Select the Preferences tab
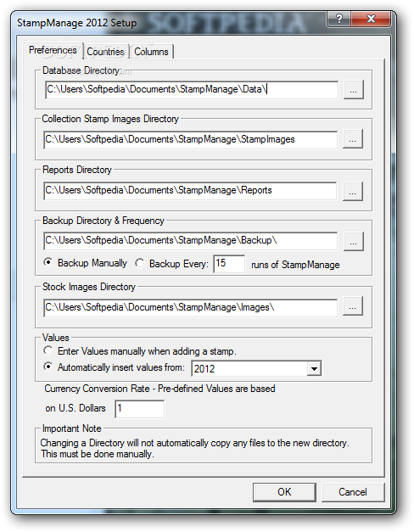The height and width of the screenshot is (532, 414). point(53,50)
